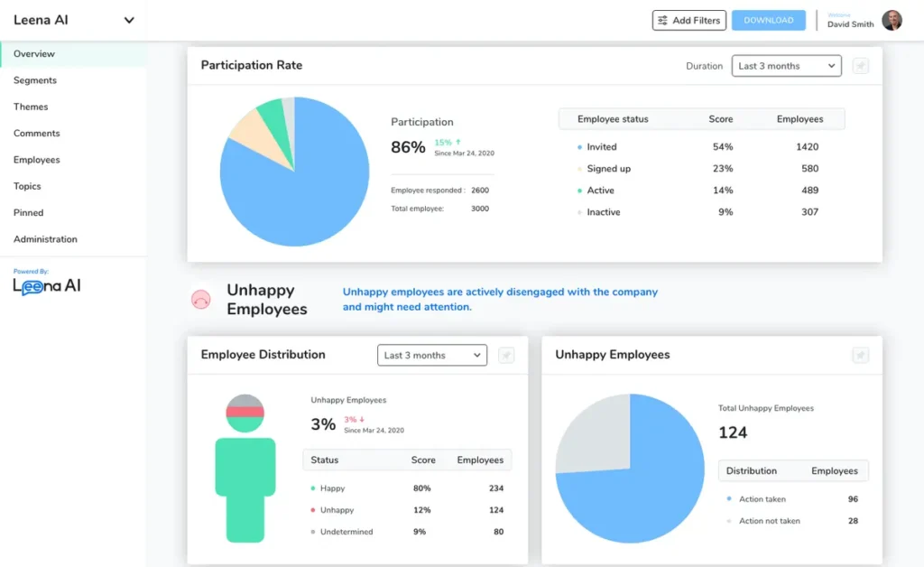Open the Segments section in the sidebar
924x567 pixels.
pyautogui.click(x=34, y=80)
